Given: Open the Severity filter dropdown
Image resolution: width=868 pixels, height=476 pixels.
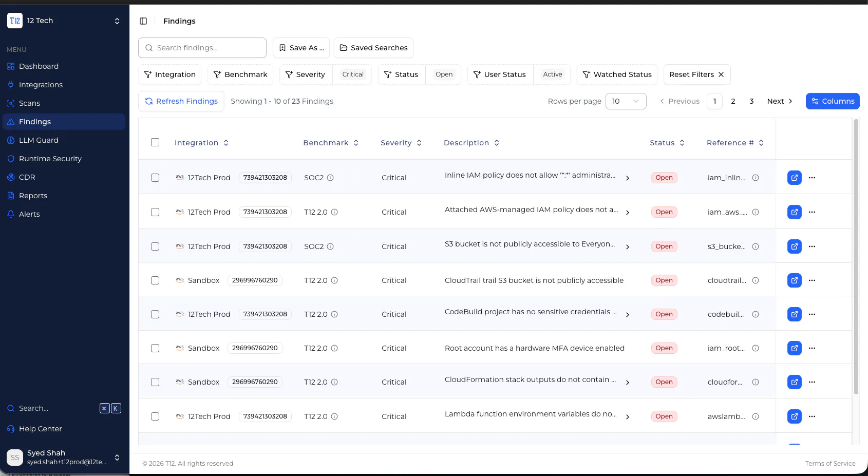Looking at the screenshot, I should click(x=306, y=74).
